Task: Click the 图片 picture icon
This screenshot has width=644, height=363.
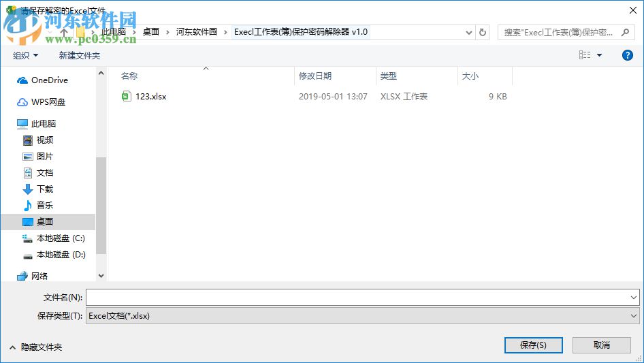Action: [x=27, y=157]
